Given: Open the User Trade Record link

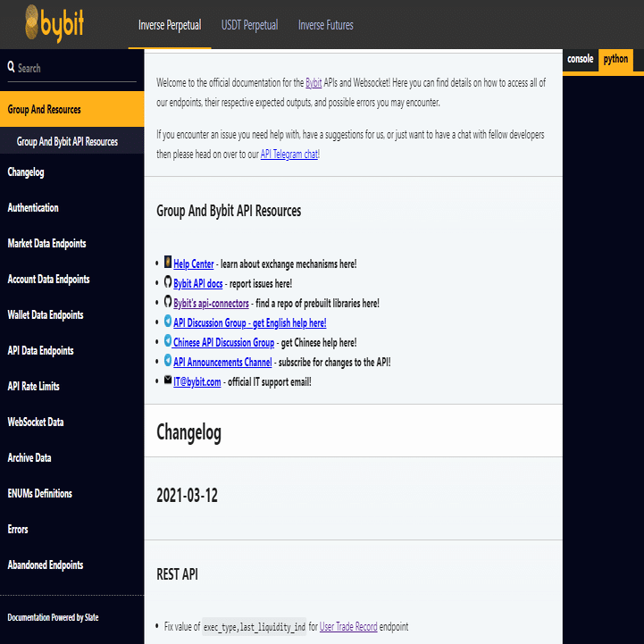Looking at the screenshot, I should [348, 627].
